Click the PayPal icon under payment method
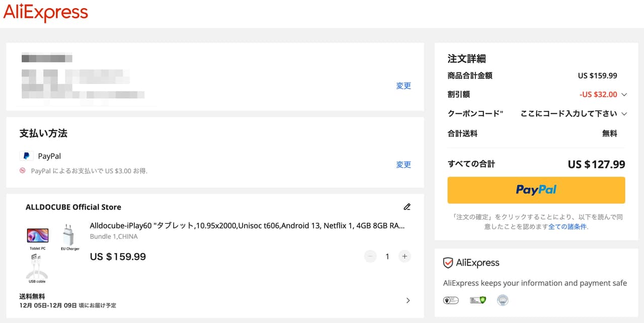Screen dimensions: 644x323 coord(26,156)
